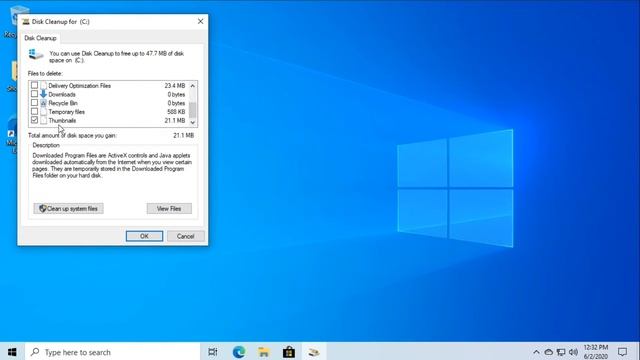640x360 pixels.
Task: Click the Temporary files page icon
Action: point(43,111)
